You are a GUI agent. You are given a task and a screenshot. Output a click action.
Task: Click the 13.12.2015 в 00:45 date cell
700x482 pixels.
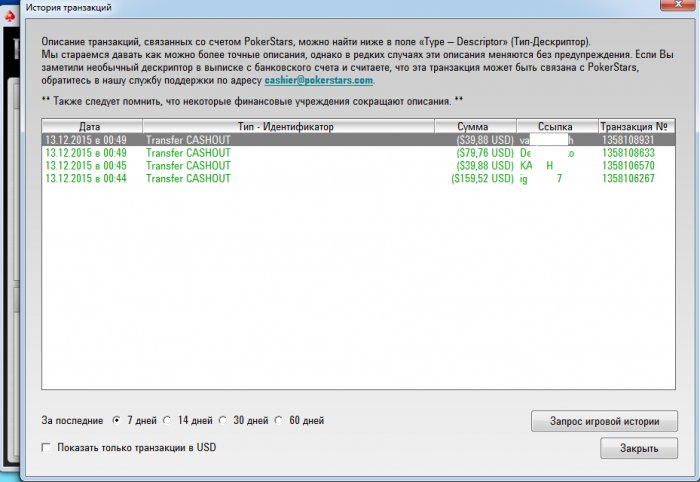86,166
